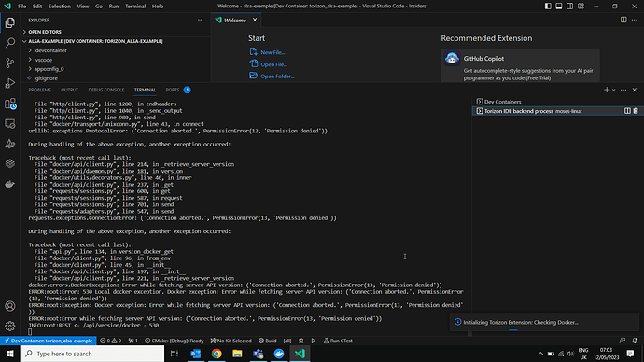Open Run and Debug view icon

pyautogui.click(x=10, y=83)
